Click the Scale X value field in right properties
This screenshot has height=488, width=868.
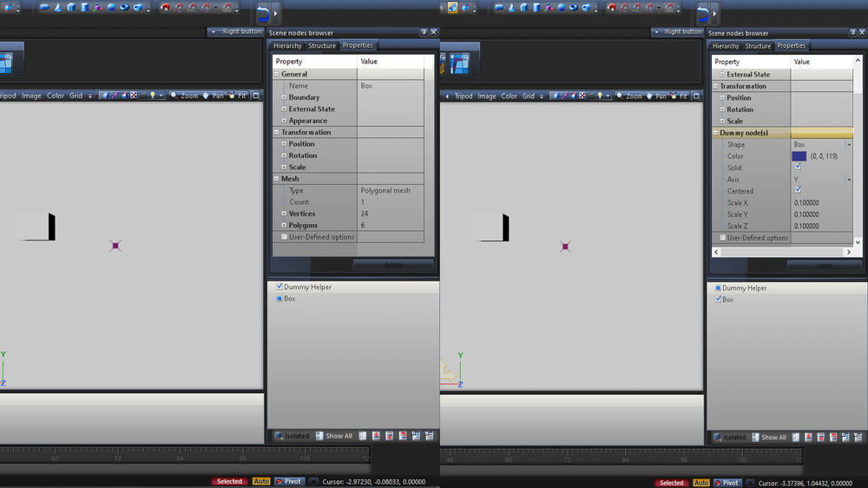(x=821, y=202)
